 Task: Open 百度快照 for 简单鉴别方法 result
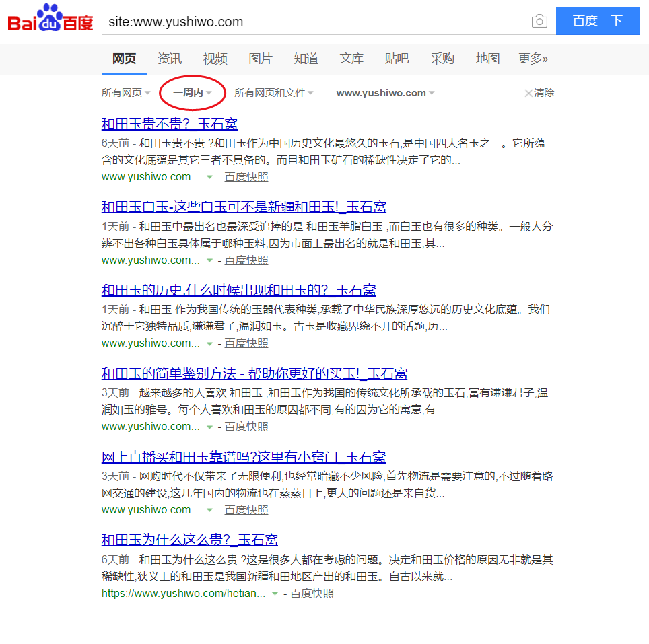246,427
